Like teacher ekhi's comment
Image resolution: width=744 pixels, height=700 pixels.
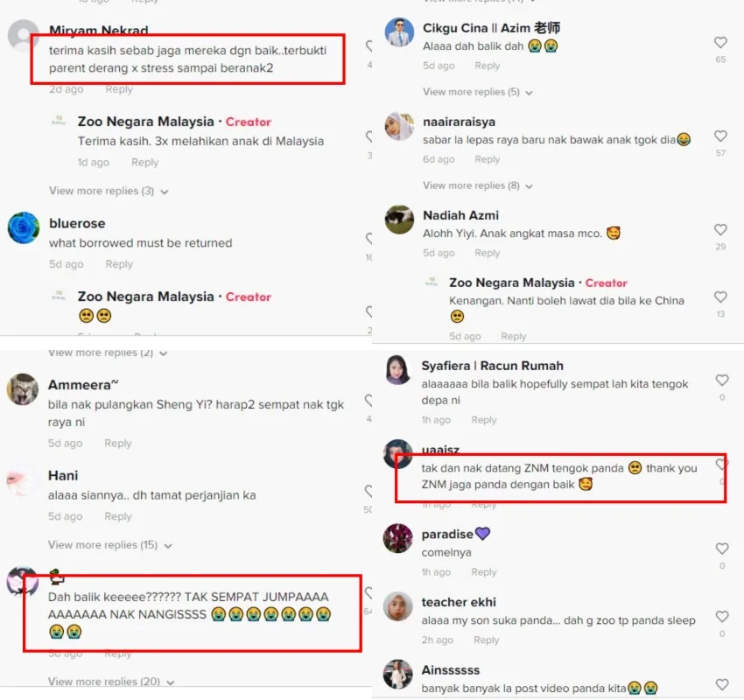pos(722,616)
